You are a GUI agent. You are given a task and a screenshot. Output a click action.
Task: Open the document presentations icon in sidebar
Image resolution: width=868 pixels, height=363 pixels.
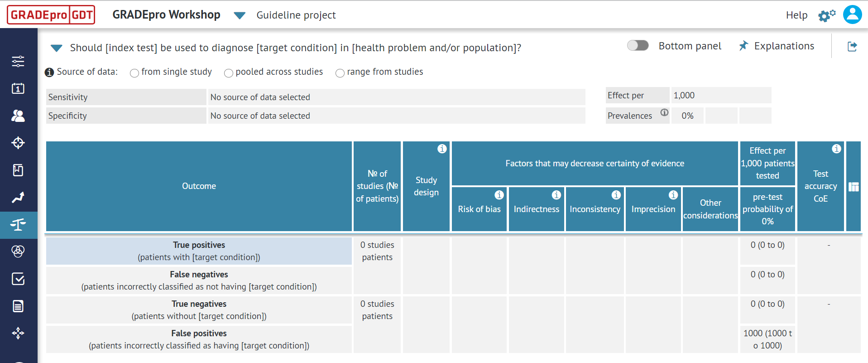(x=18, y=306)
